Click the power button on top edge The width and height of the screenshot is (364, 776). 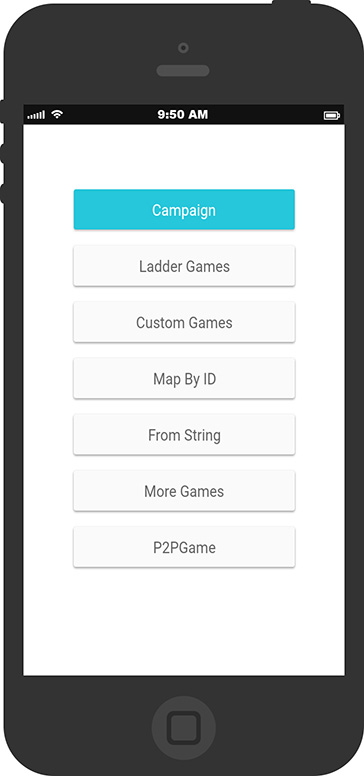tap(291, 2)
